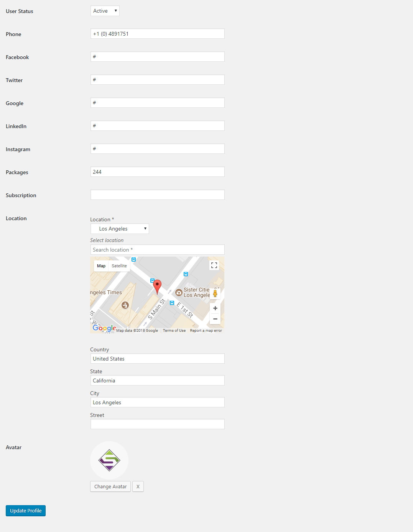
Task: Select the Street View pegman icon
Action: (215, 293)
